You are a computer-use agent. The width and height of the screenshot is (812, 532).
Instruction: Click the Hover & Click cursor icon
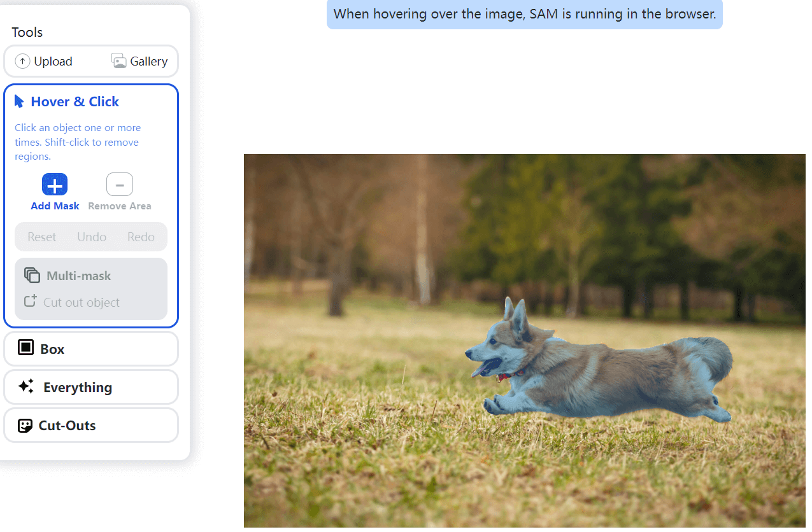click(19, 102)
